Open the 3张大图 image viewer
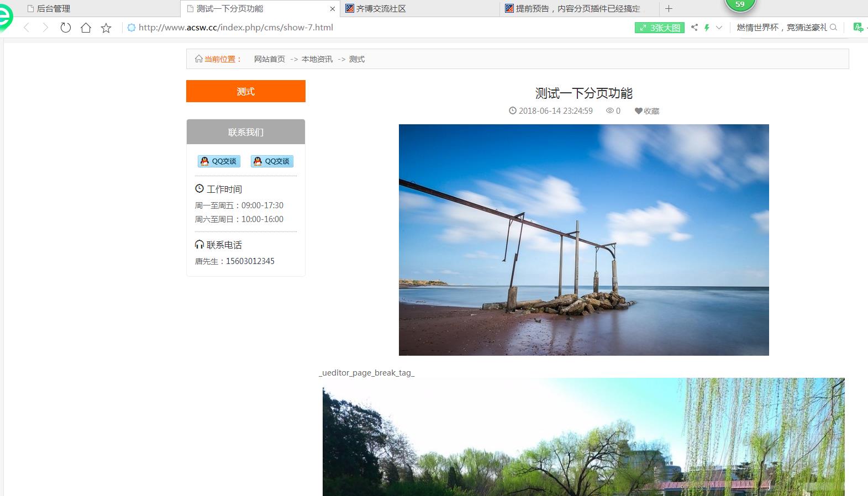Screen dimensions: 868x496 [660, 28]
